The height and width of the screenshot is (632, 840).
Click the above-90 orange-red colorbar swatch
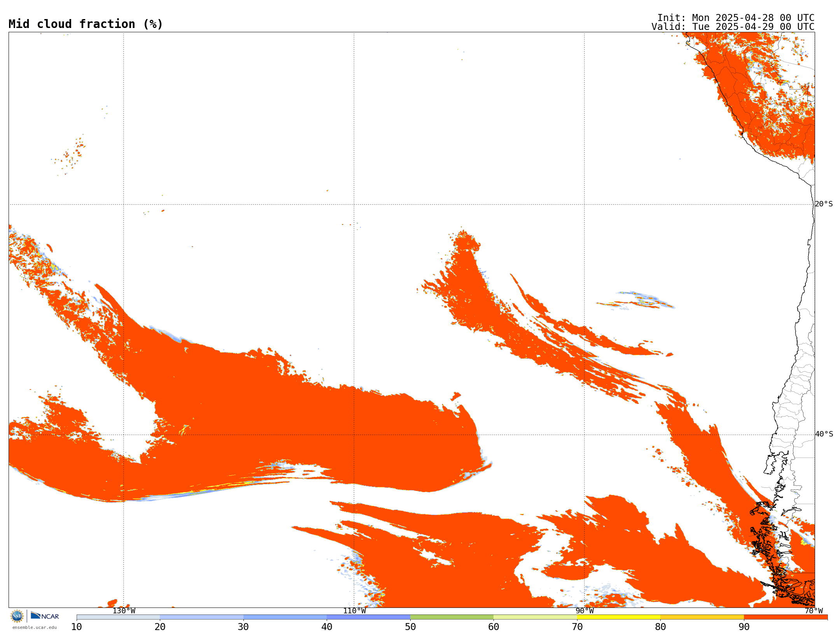(786, 617)
